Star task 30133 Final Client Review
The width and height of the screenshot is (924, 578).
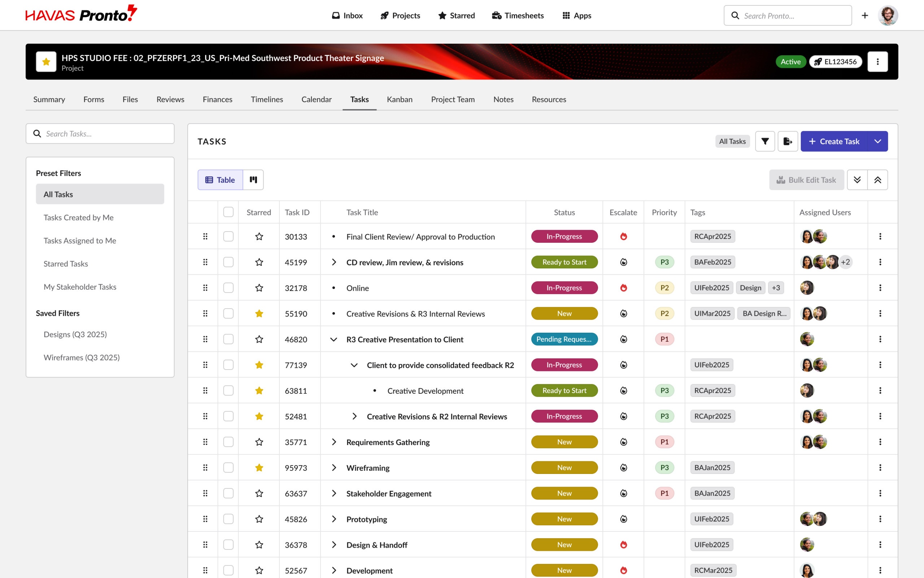259,237
